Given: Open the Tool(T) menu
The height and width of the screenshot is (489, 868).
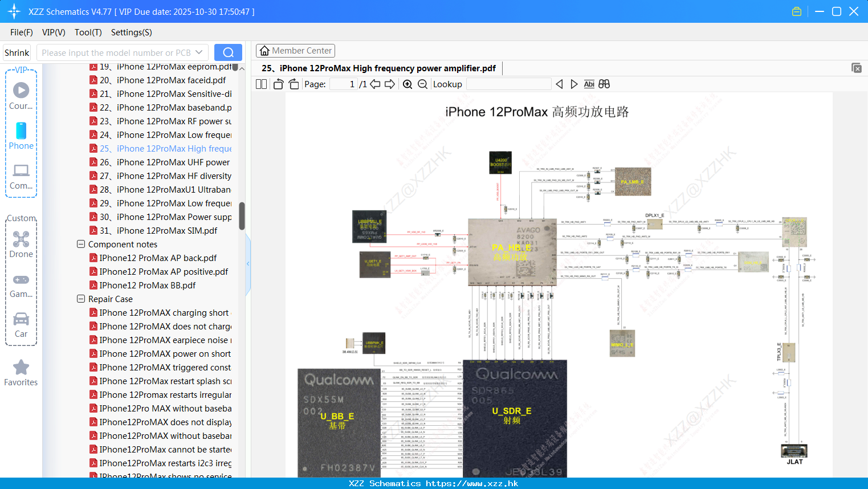Looking at the screenshot, I should click(x=88, y=32).
